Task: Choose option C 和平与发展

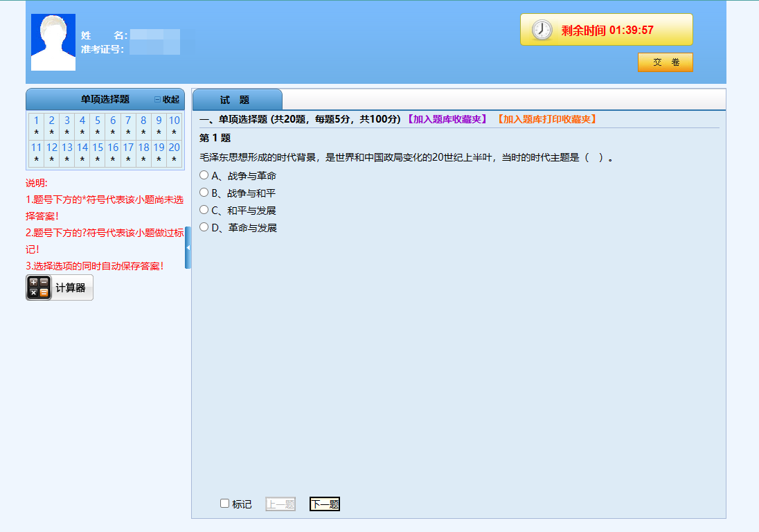Action: (204, 210)
